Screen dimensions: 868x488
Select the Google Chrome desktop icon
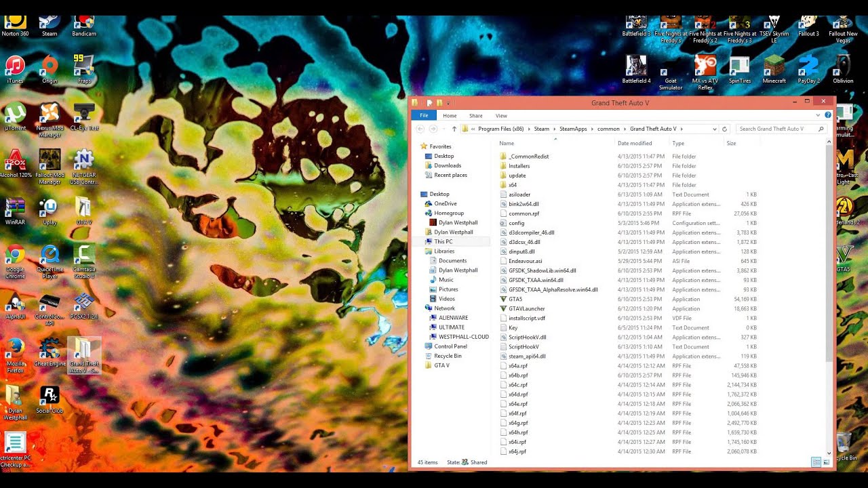point(15,262)
